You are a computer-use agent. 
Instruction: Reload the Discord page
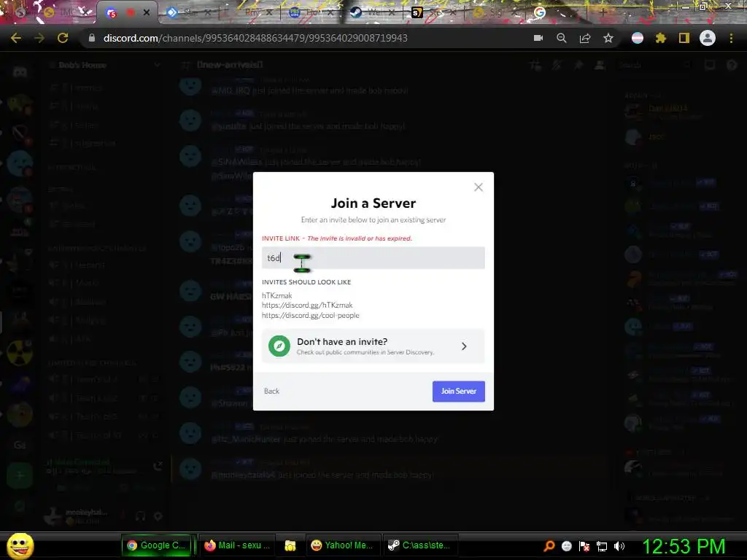tap(63, 38)
